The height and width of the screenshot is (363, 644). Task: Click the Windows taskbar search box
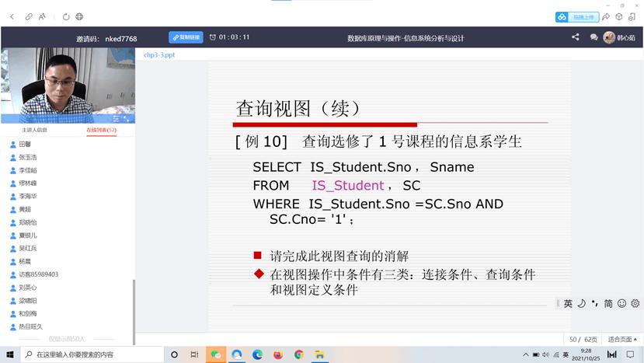click(93, 354)
